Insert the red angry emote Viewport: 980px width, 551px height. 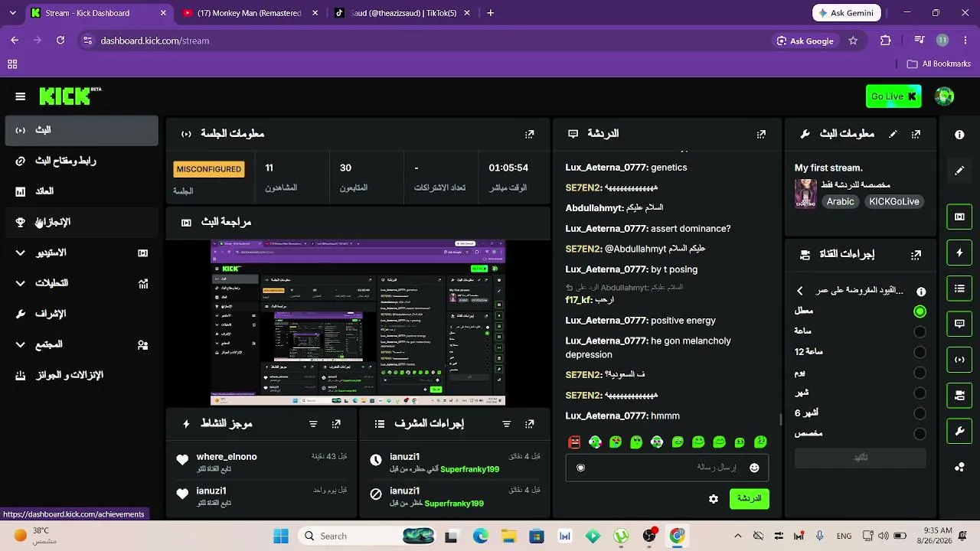point(574,442)
